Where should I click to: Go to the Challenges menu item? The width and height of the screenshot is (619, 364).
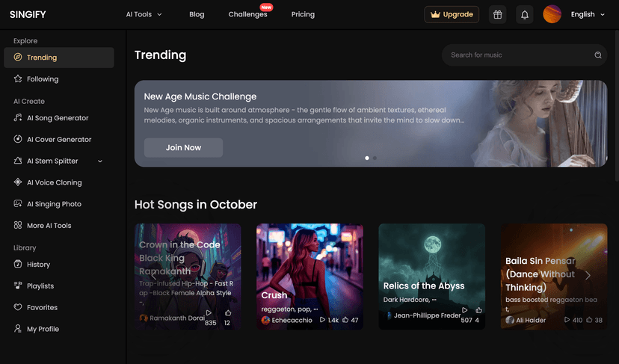tap(247, 14)
